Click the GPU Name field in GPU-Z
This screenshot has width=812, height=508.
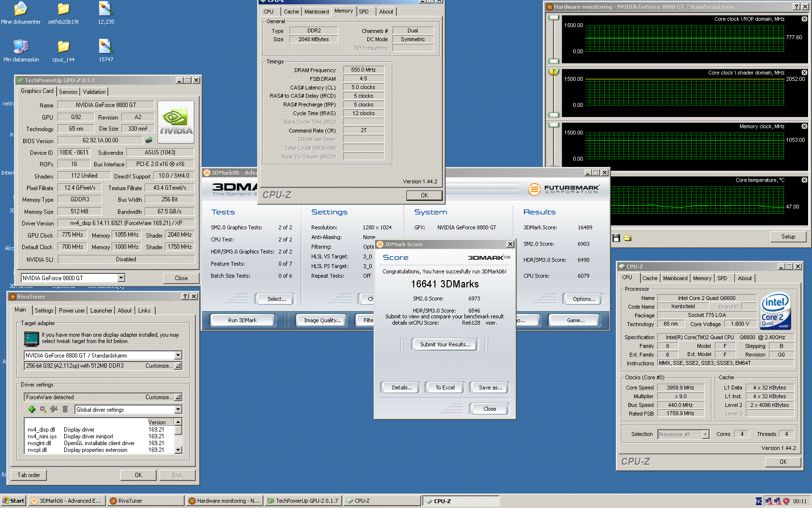click(106, 105)
